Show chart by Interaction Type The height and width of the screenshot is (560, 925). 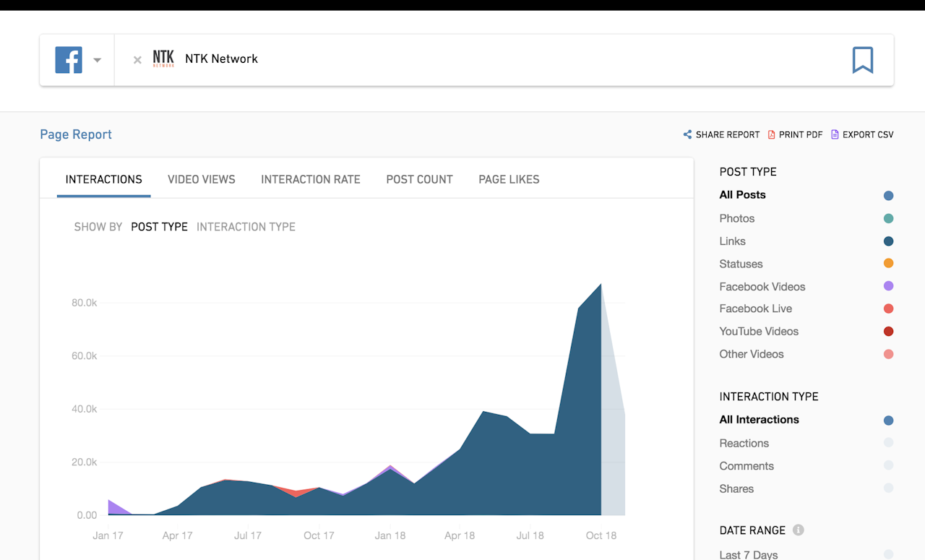pos(246,226)
